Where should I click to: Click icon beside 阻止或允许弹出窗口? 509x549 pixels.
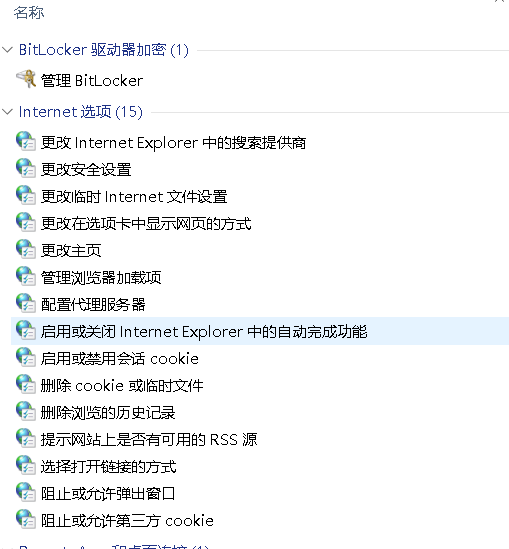[x=26, y=492]
